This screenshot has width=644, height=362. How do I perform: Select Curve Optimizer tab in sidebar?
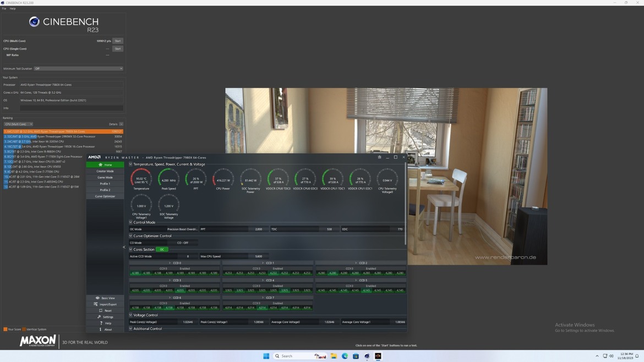[x=105, y=196]
